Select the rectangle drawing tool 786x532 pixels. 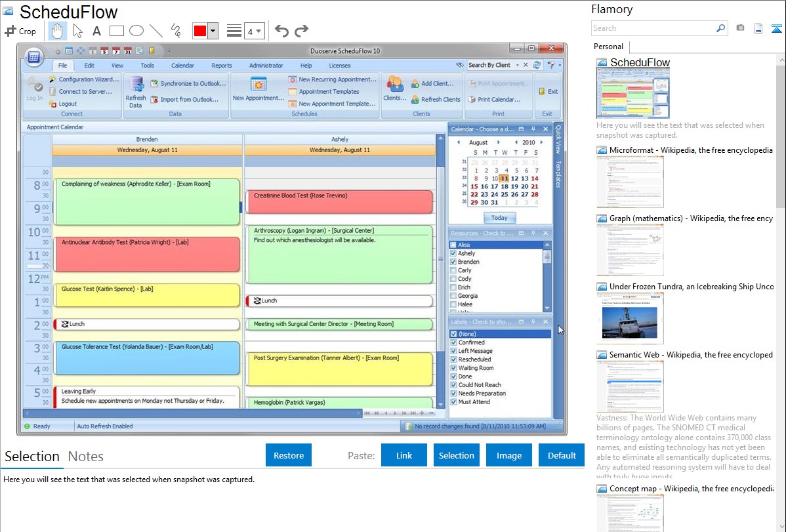click(116, 31)
